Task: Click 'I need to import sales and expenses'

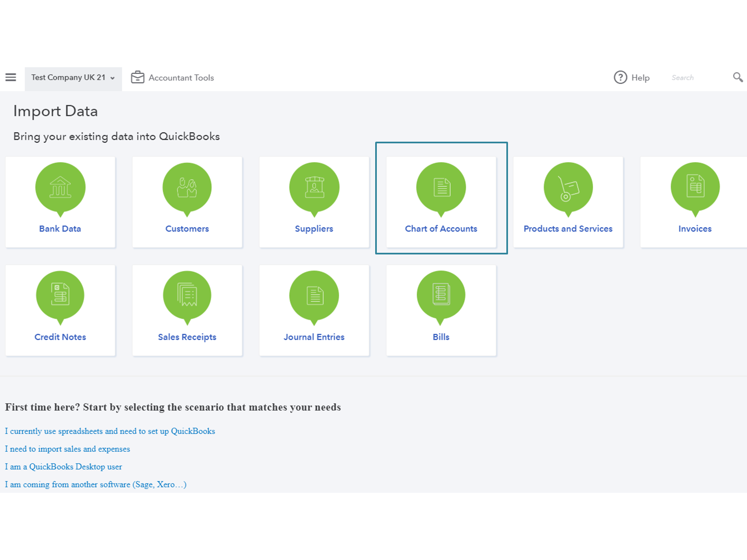Action: point(67,449)
